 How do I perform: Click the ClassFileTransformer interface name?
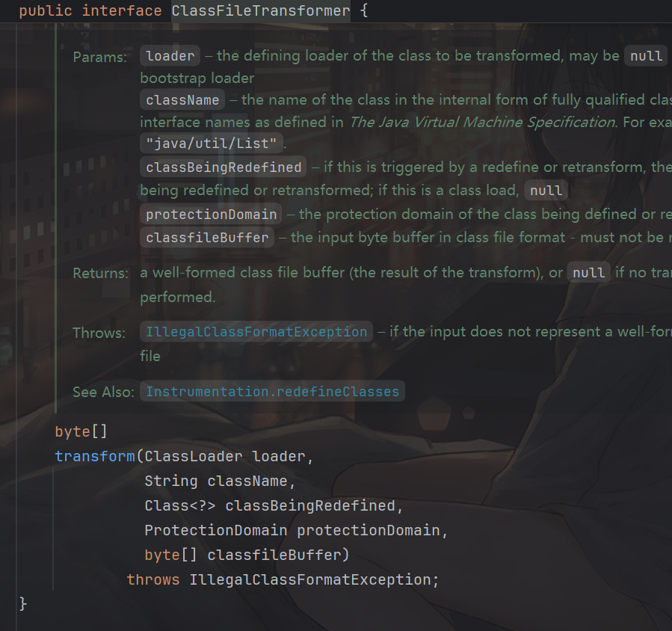(260, 11)
